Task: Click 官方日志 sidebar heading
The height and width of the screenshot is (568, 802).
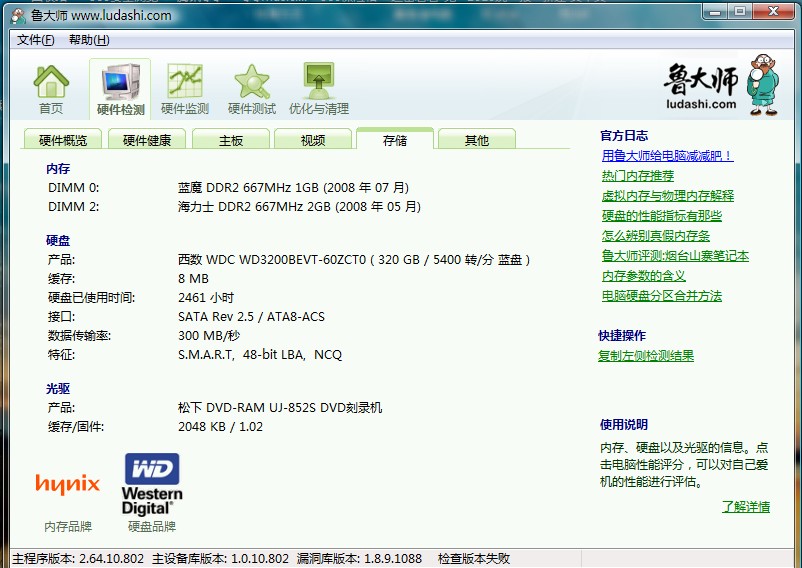Action: pyautogui.click(x=624, y=135)
